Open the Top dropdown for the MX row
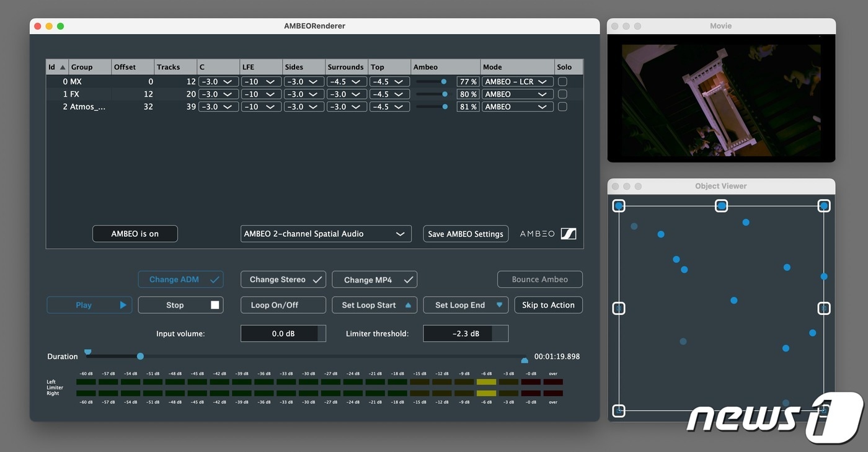This screenshot has height=452, width=868. [x=389, y=81]
